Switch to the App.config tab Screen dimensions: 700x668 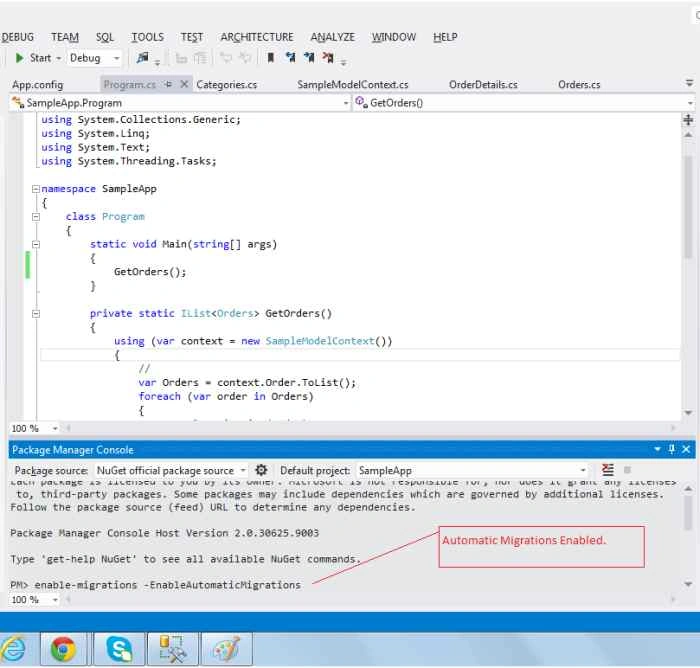click(38, 84)
